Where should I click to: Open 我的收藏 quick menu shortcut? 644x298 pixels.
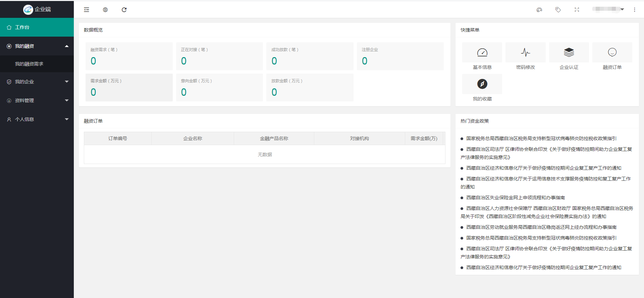482,88
